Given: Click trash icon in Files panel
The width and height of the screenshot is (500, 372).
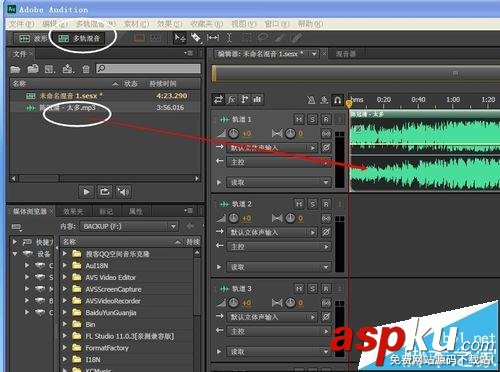Looking at the screenshot, I should 86,69.
